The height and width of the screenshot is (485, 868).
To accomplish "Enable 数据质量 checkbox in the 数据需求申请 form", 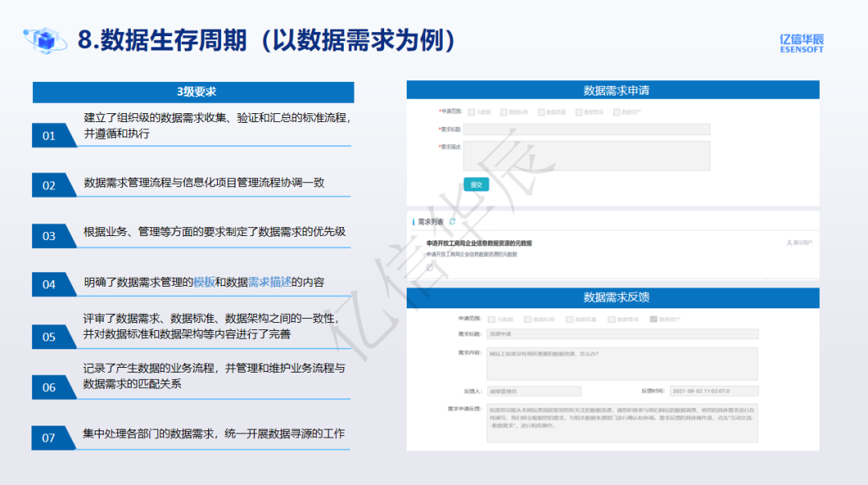I will pos(542,112).
